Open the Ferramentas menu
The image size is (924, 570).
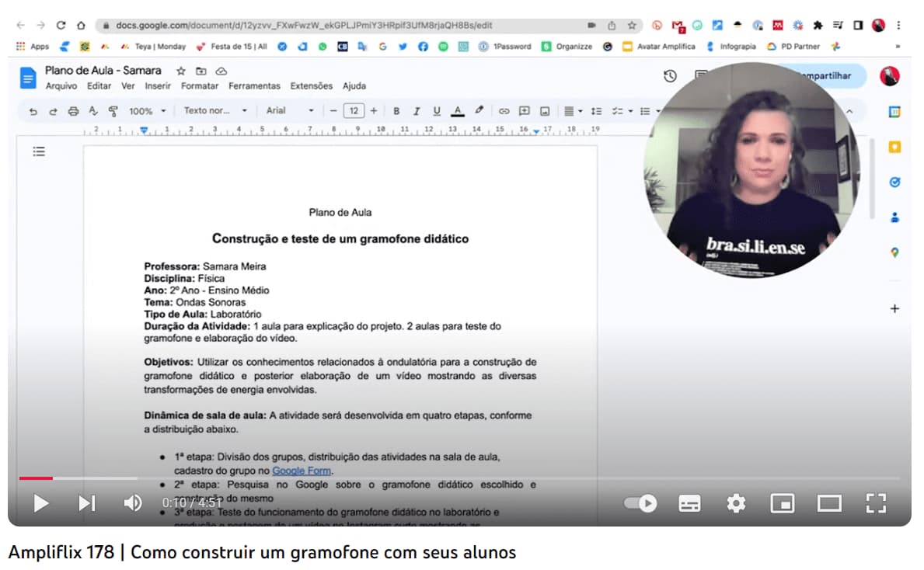click(254, 86)
